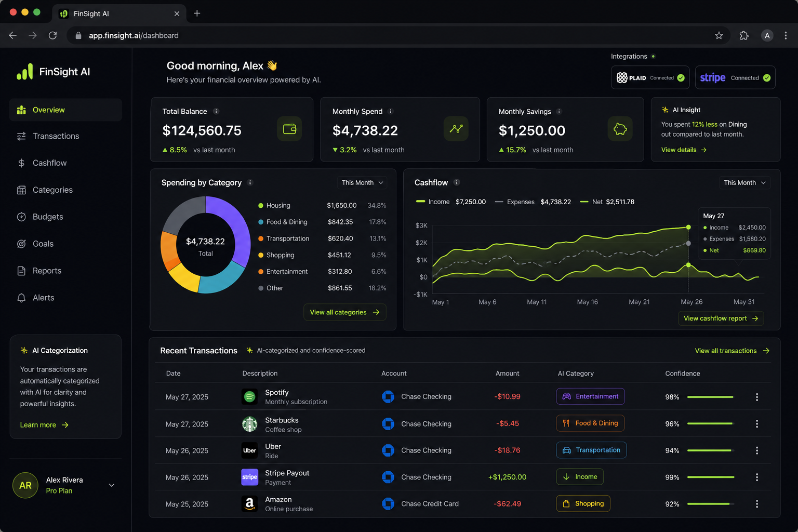Click the FinSight AI browser tab
798x532 pixels.
tap(119, 14)
